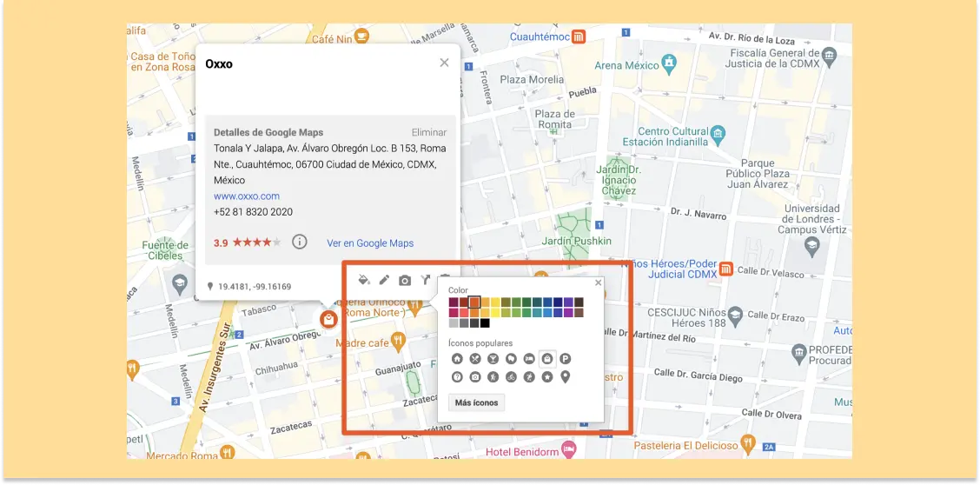Select the cocktail glass popular icon
Screen dimensions: 980x485
point(493,359)
